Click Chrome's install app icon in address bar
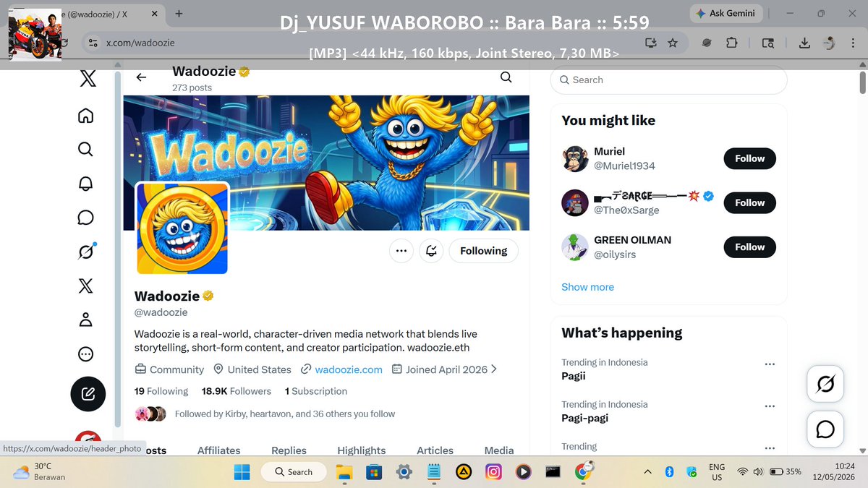This screenshot has height=488, width=868. (x=650, y=43)
